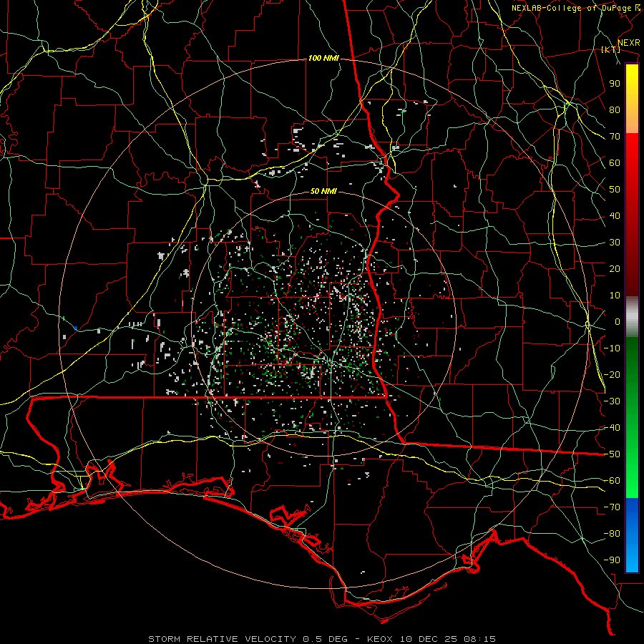Pick the gray zero-velocity segment of color bar
This screenshot has height=644, width=644.
point(632,317)
